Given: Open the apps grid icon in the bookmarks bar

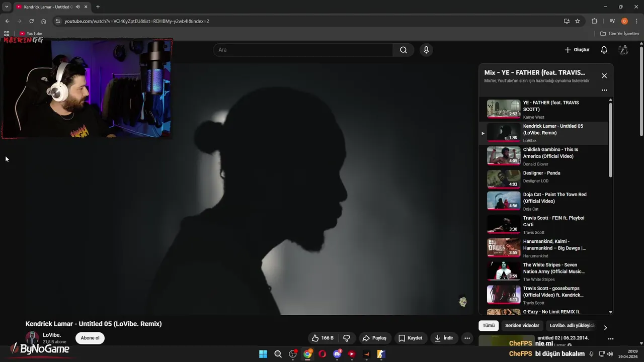Looking at the screenshot, I should [7, 33].
